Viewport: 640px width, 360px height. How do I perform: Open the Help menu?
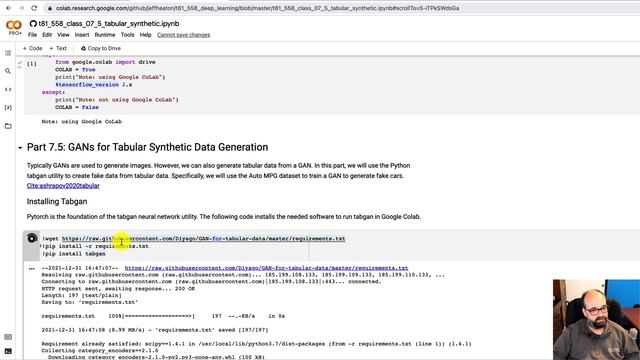coord(145,35)
